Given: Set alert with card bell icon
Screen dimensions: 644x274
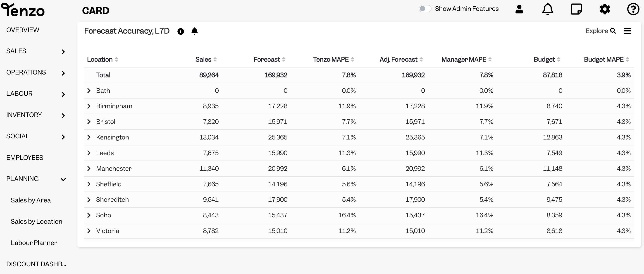Looking at the screenshot, I should tap(195, 31).
